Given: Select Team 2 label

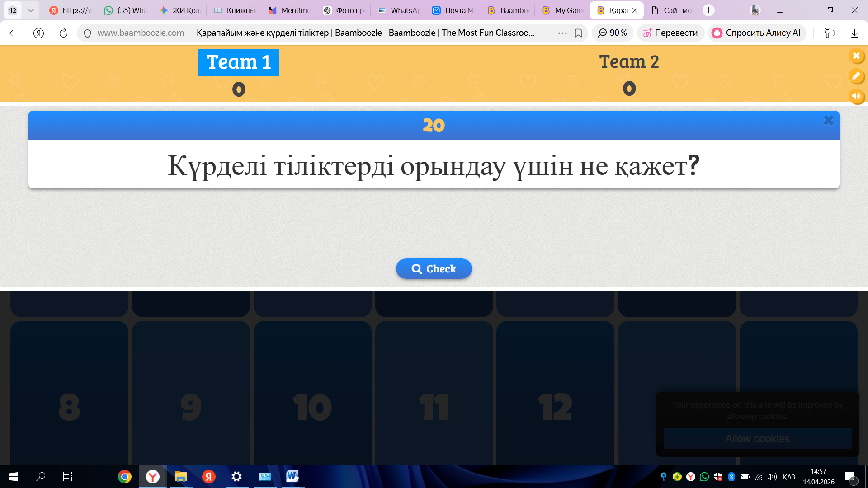Looking at the screenshot, I should [x=629, y=62].
